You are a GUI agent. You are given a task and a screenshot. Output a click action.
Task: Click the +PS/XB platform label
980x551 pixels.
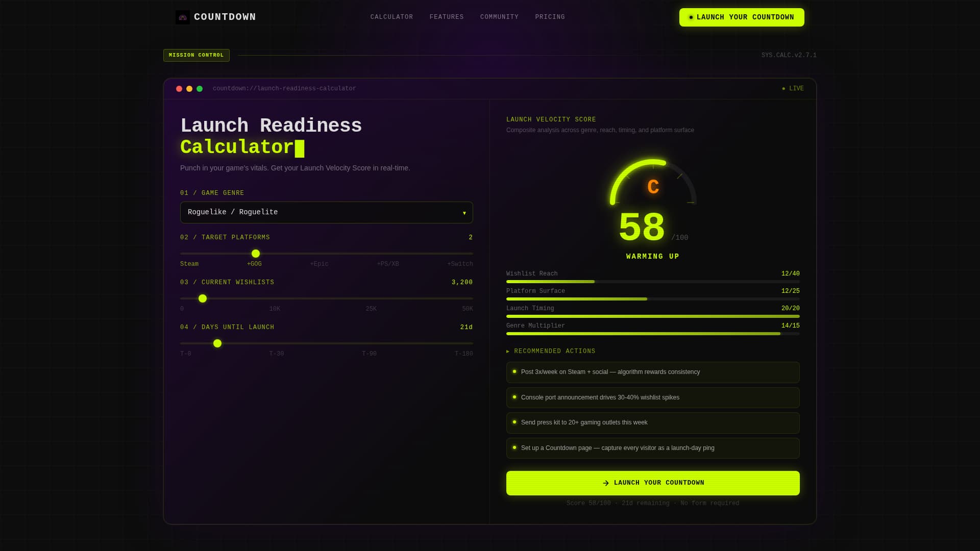pyautogui.click(x=388, y=264)
